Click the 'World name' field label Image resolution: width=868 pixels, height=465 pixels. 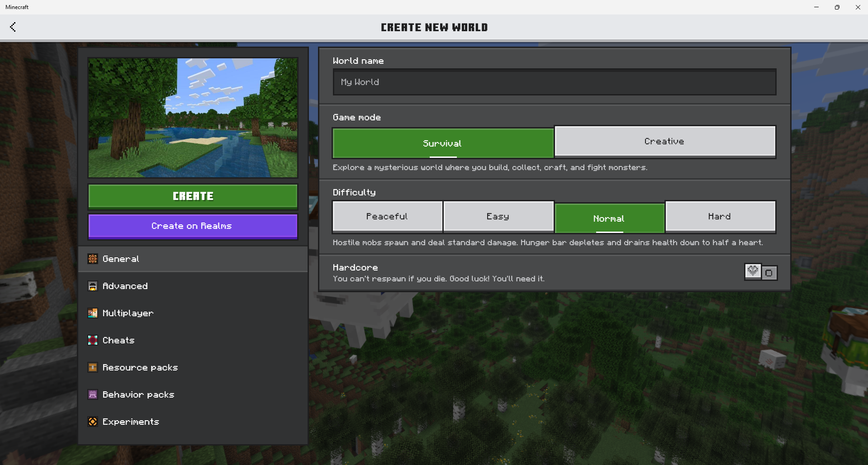[x=358, y=61]
